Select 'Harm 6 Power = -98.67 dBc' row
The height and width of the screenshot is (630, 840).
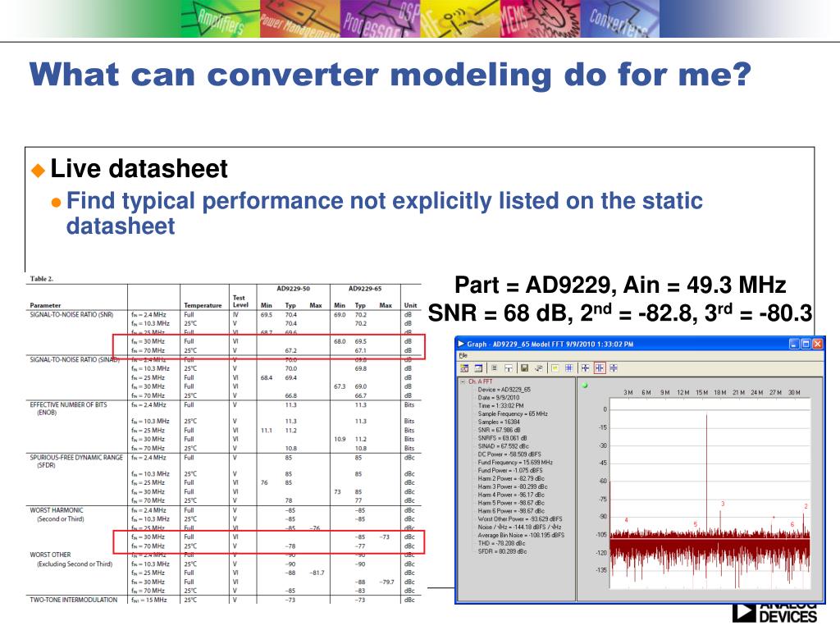tap(511, 510)
